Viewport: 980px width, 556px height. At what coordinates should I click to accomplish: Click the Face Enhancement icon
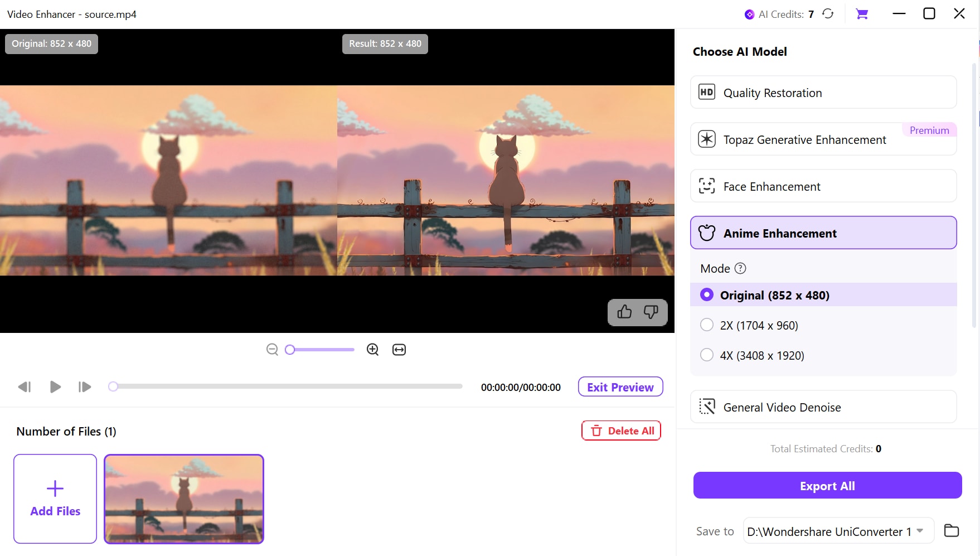click(x=707, y=186)
